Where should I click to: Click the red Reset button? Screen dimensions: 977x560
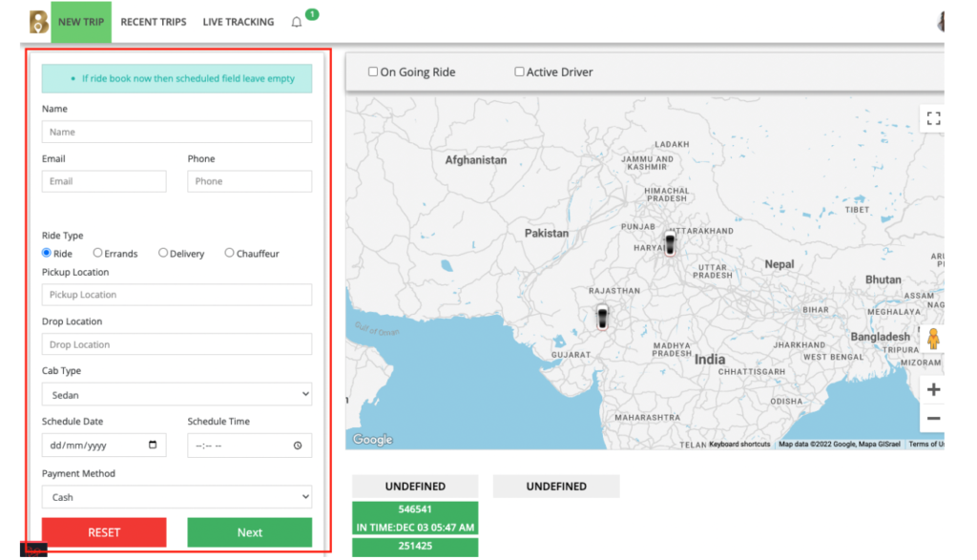(104, 532)
